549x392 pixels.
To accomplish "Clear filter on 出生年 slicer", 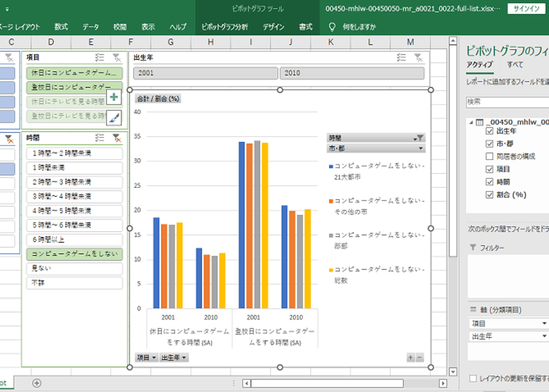I will tap(418, 58).
